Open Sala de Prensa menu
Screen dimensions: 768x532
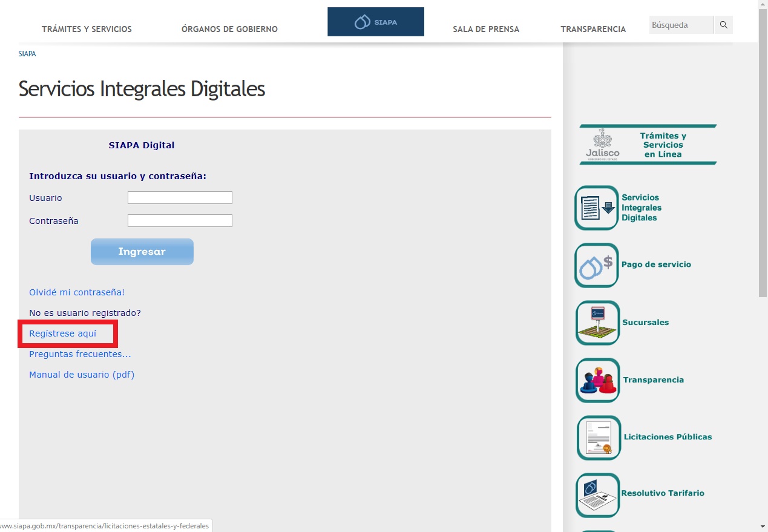click(486, 29)
